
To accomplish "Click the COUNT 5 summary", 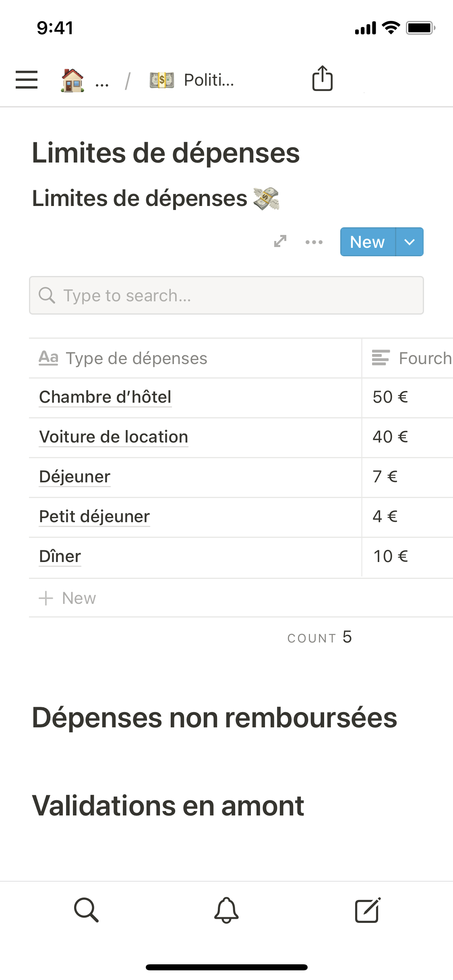I will tap(319, 638).
